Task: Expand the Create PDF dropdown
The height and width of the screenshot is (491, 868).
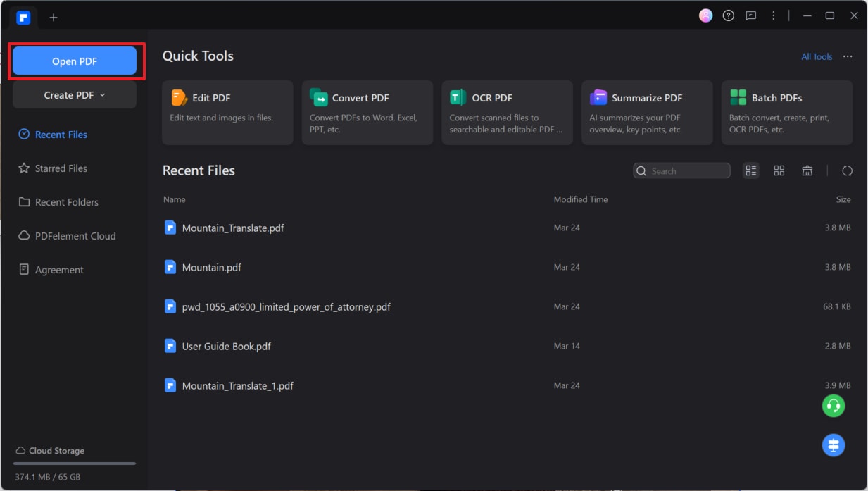Action: click(75, 95)
